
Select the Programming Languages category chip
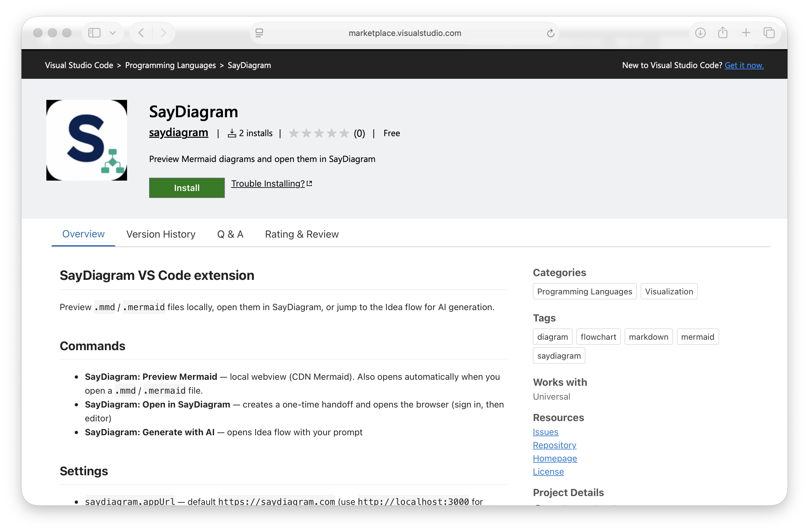[x=585, y=292]
